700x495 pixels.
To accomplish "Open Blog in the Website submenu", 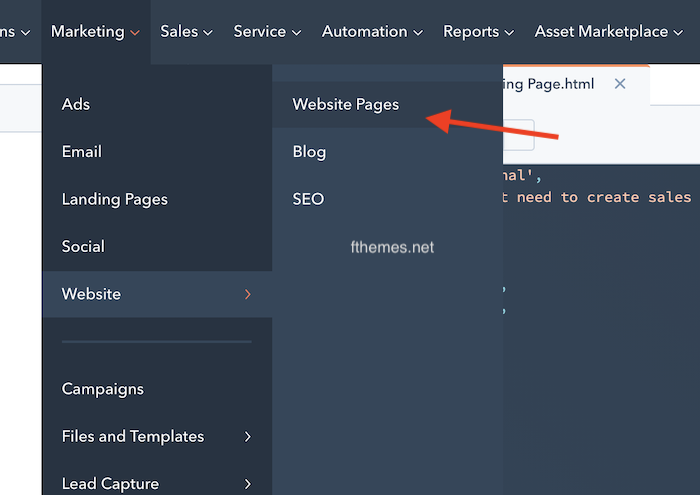I will click(388, 152).
